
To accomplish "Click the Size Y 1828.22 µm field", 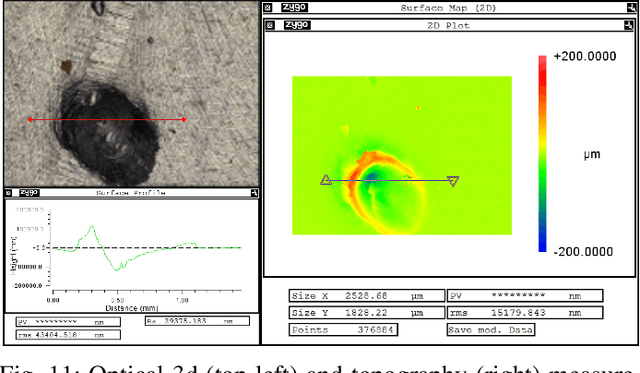I will [x=367, y=313].
